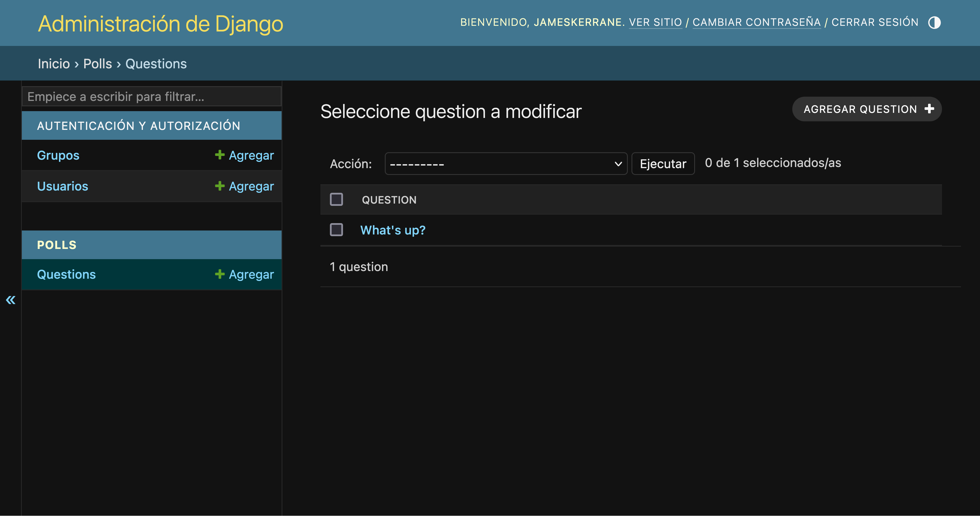Open the Autenticación y Autorización section header

coord(138,126)
